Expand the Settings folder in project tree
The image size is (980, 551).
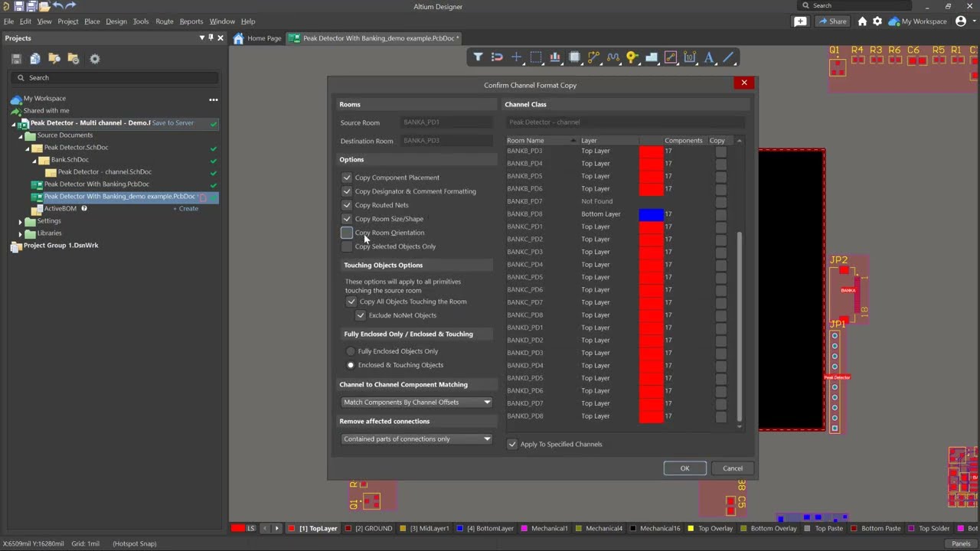coord(21,221)
